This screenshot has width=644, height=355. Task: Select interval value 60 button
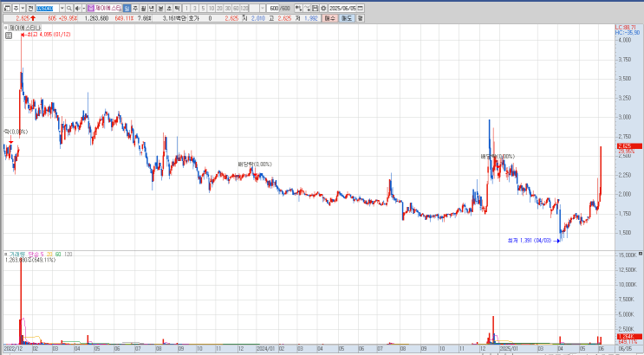pos(236,8)
